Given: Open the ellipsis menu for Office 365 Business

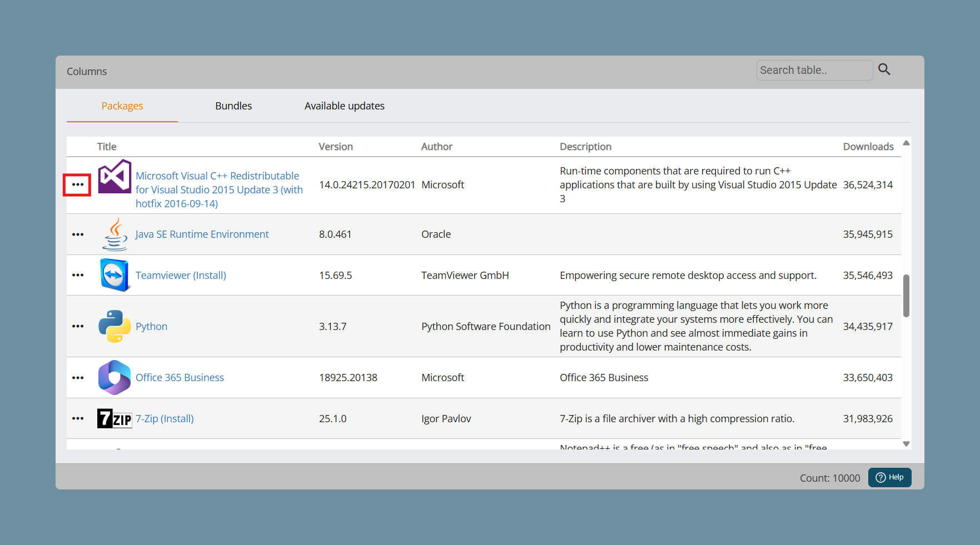Looking at the screenshot, I should (x=78, y=378).
